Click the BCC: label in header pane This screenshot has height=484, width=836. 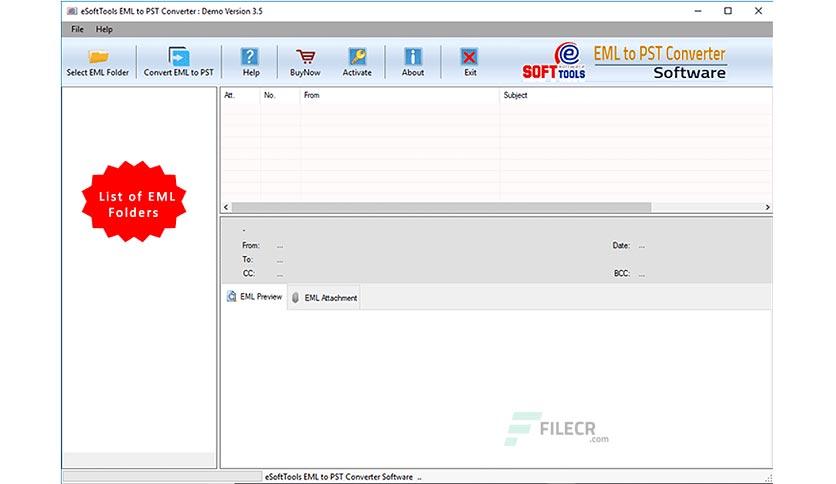[622, 273]
